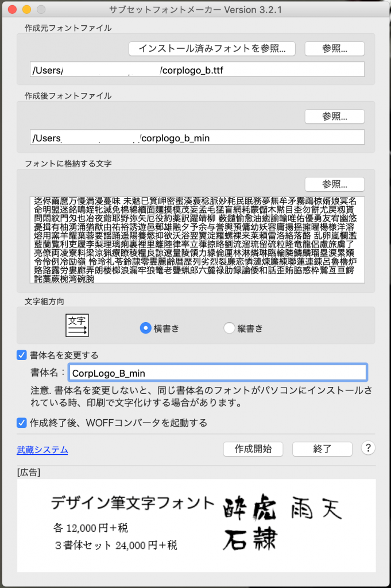Browse for source font file with 参照 button

[x=334, y=48]
